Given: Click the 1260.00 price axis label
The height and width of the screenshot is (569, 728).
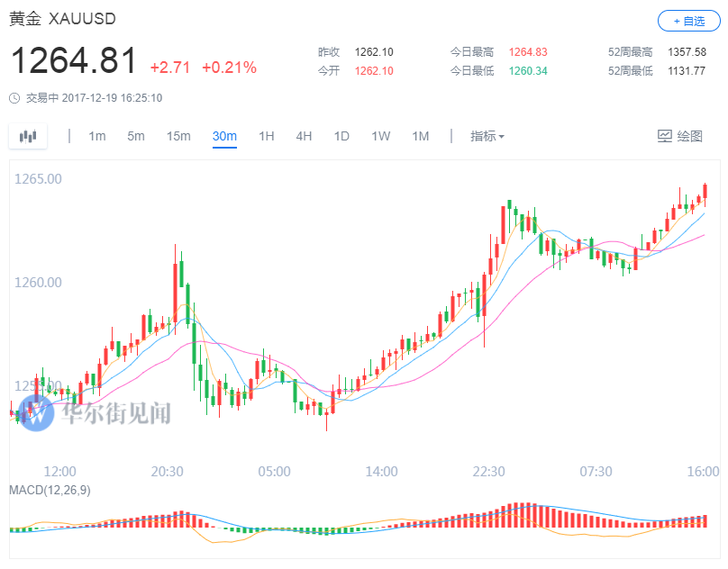Looking at the screenshot, I should coord(38,282).
